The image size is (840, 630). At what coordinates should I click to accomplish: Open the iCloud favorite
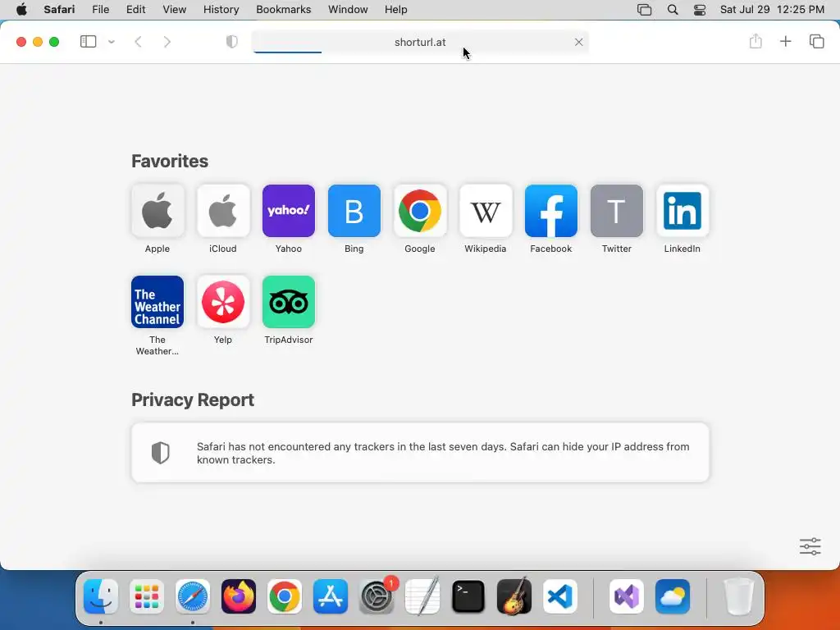[223, 211]
